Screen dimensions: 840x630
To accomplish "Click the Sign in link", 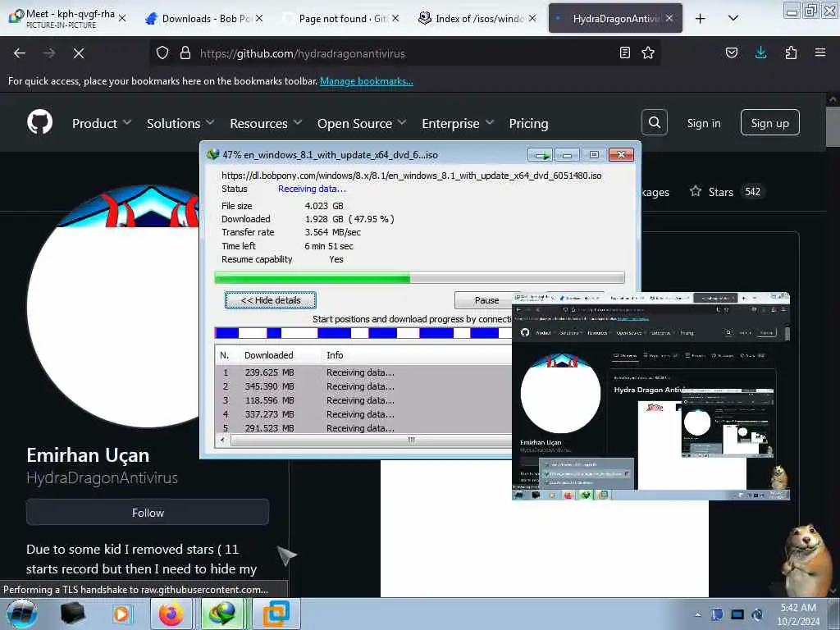I will pos(703,123).
